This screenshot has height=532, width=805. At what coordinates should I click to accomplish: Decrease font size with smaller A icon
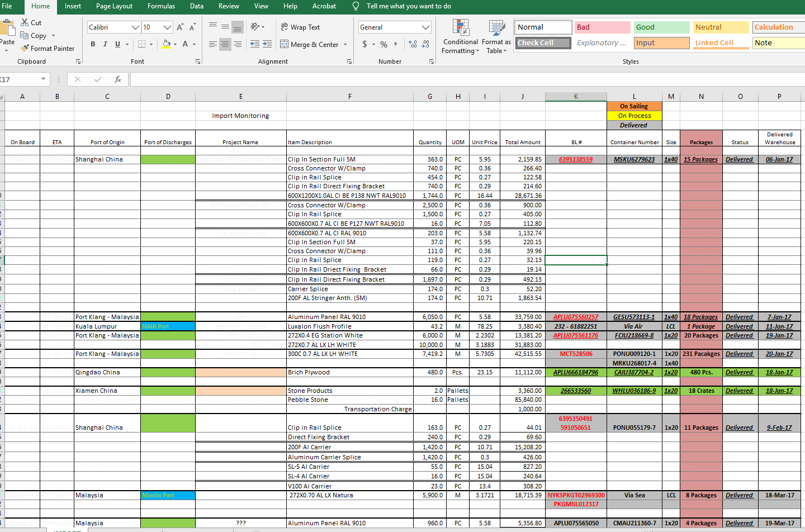pyautogui.click(x=192, y=27)
